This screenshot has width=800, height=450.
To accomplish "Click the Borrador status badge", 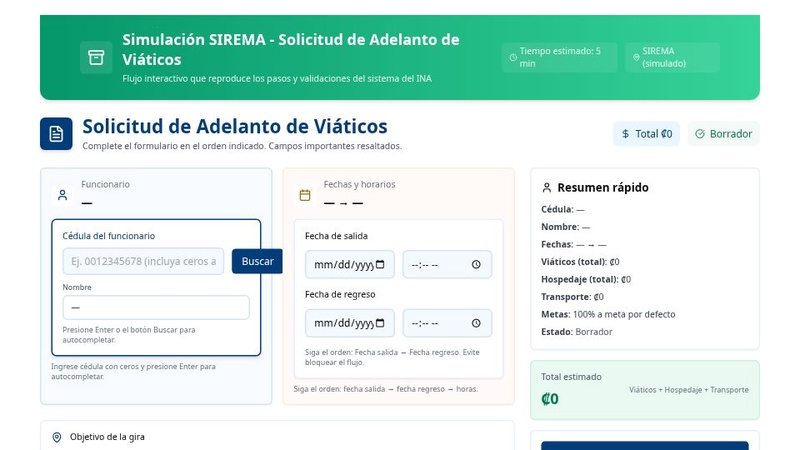I will pos(723,134).
